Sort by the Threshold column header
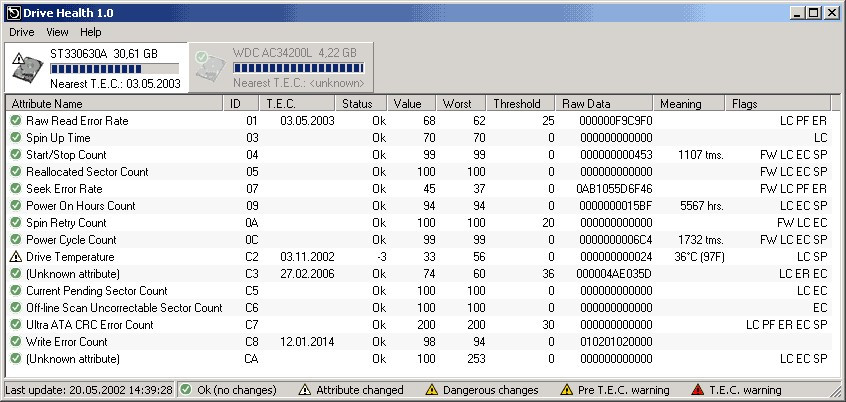The width and height of the screenshot is (846, 402). point(521,104)
